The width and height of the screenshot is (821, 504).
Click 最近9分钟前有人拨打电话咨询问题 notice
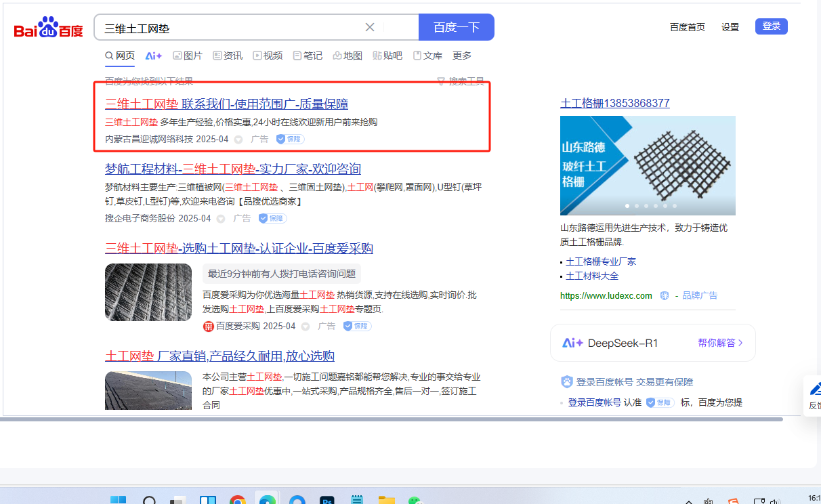tap(282, 274)
